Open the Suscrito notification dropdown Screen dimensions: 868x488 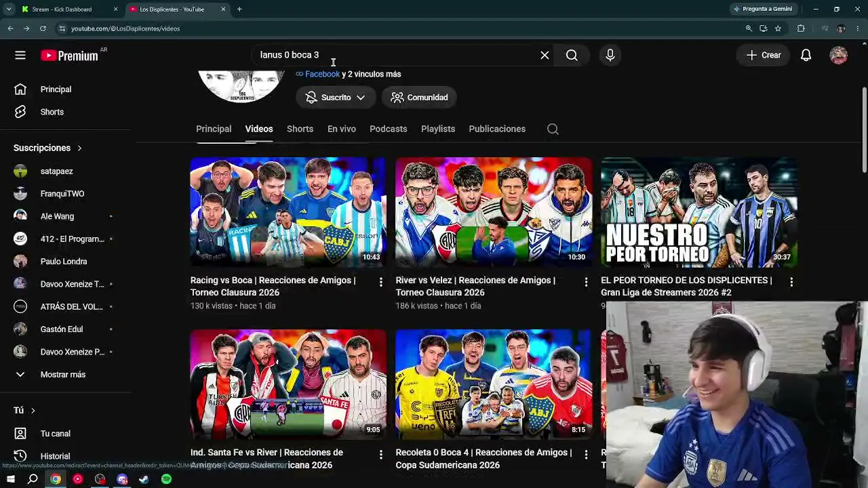click(x=336, y=98)
